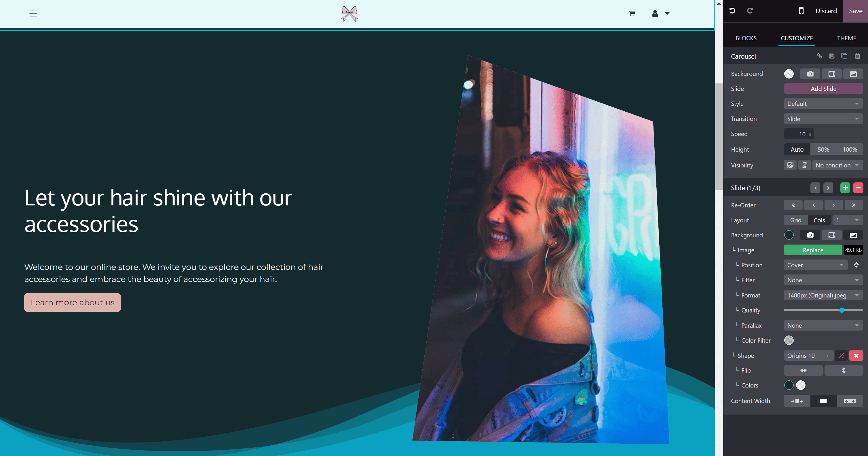Click the undo icon to revert changes
The height and width of the screenshot is (456, 868).
(733, 10)
